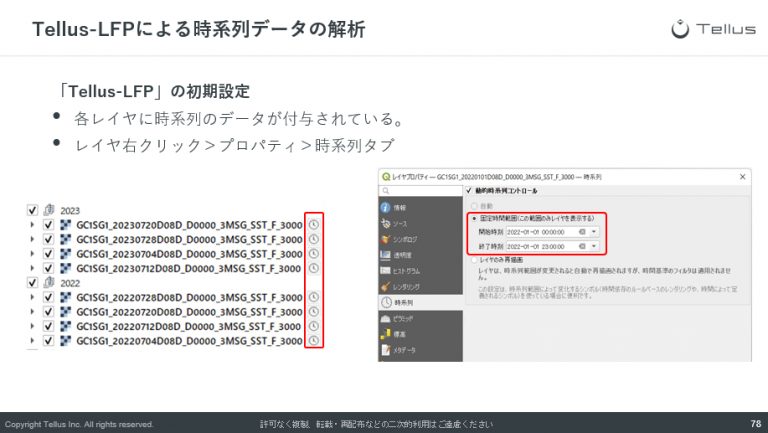Expand the GC1SG1_20220704D08D layer tree arrow
The image size is (768, 433).
tap(32, 340)
